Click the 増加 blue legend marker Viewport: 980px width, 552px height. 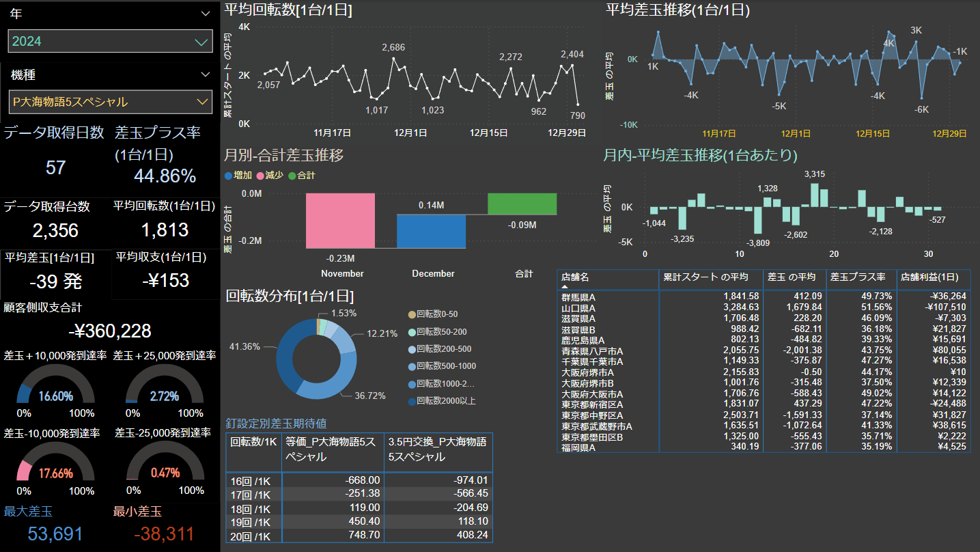click(x=229, y=176)
